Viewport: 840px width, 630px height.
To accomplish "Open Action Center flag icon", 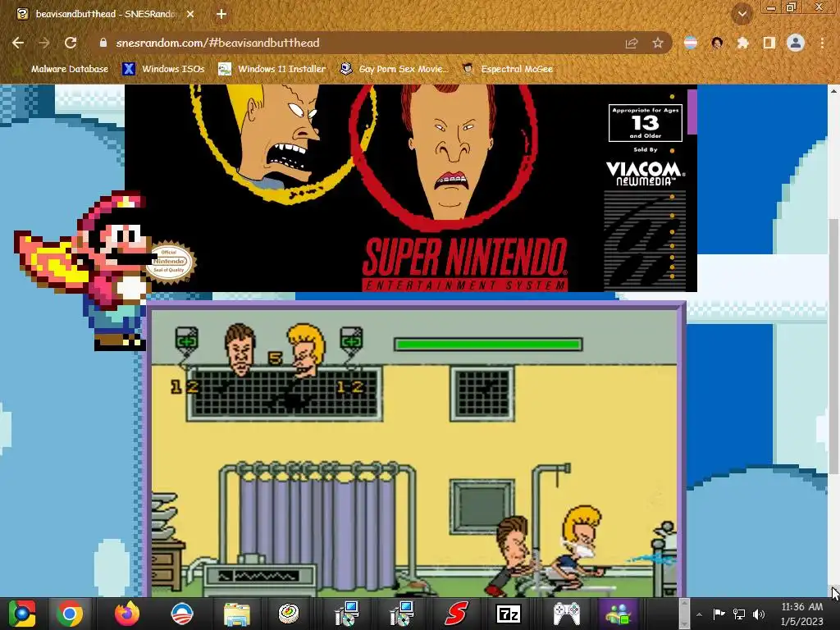I will 719,614.
